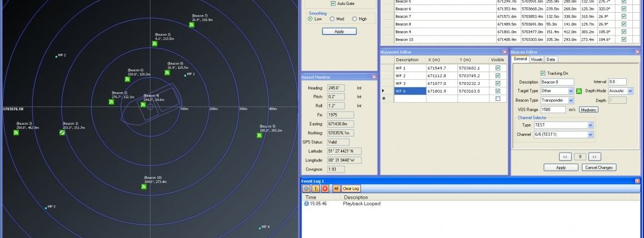
Task: Click the WP 1 waypoint dot on chart
Action: pyautogui.click(x=185, y=75)
